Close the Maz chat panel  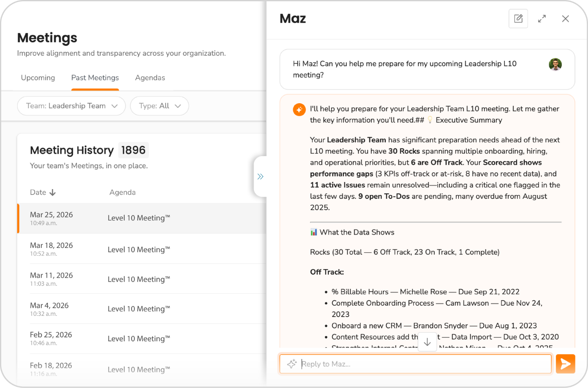(566, 18)
